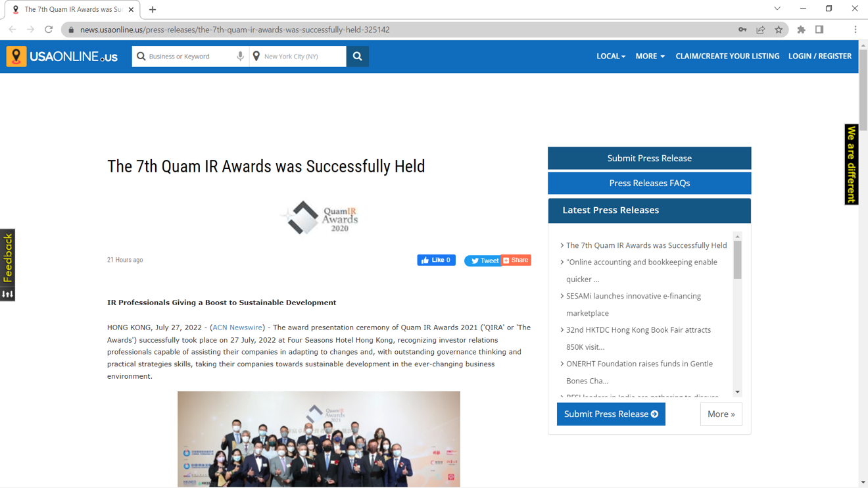Bookmark this page with star icon
The height and width of the screenshot is (488, 868).
coord(779,30)
